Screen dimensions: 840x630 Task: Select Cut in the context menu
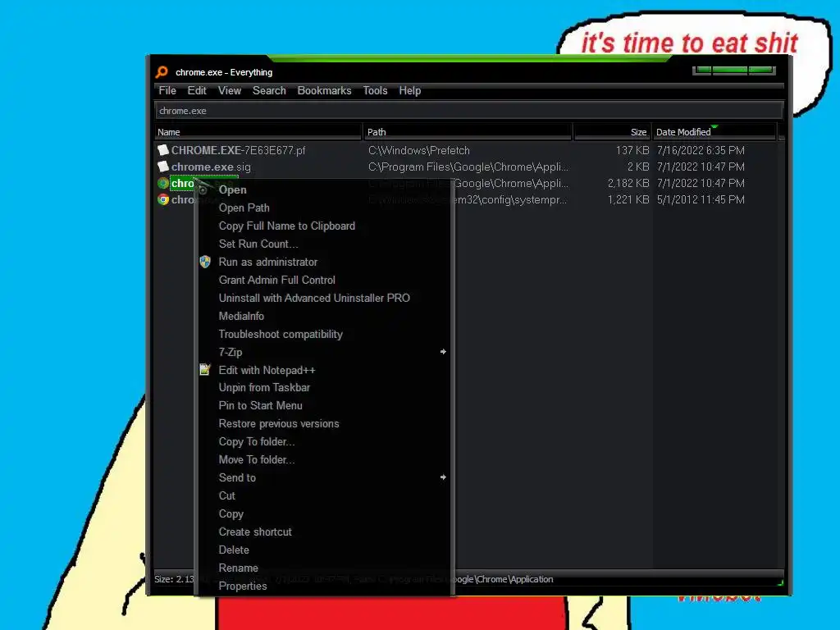coord(226,495)
